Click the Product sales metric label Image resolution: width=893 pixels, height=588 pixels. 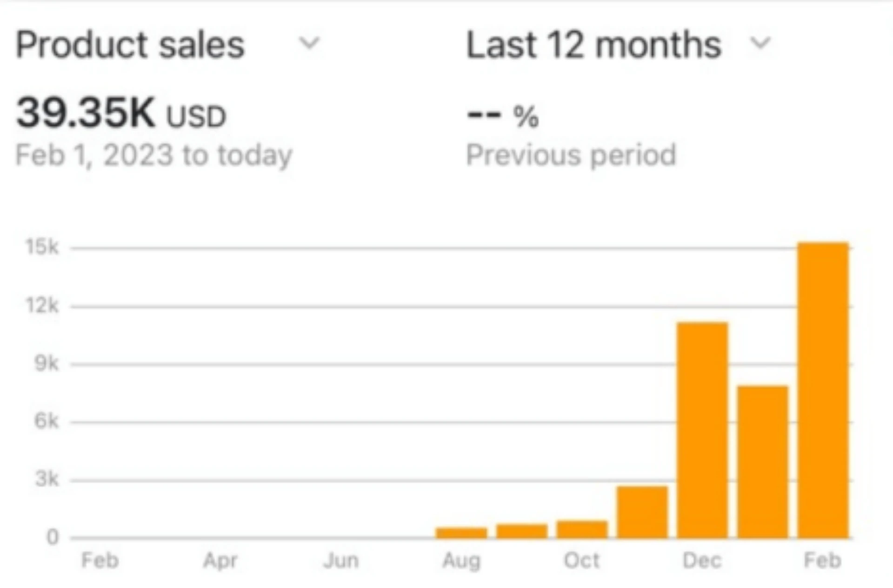pyautogui.click(x=130, y=45)
